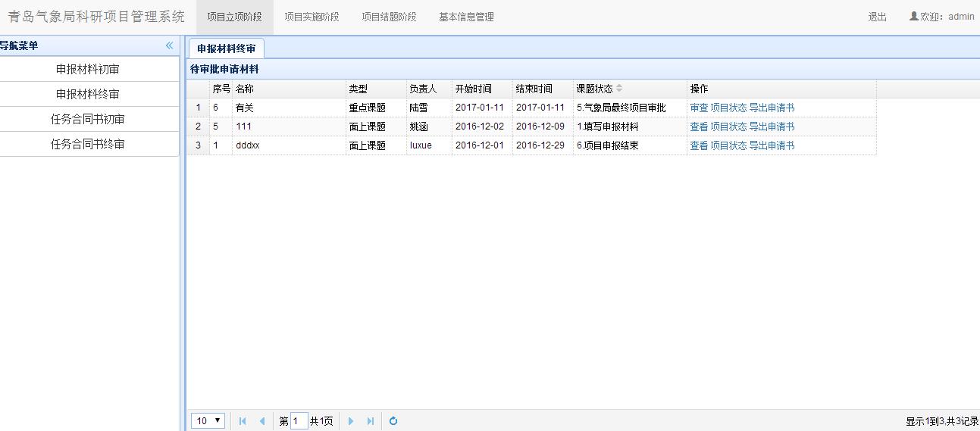Click 重点课题 type cell

[376, 108]
